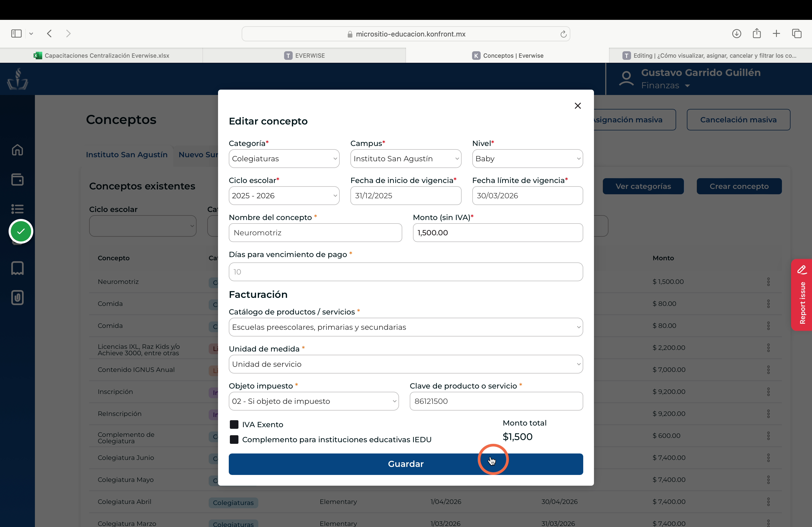Toggle the IVA Exento checkbox
Viewport: 812px width, 527px height.
(234, 424)
